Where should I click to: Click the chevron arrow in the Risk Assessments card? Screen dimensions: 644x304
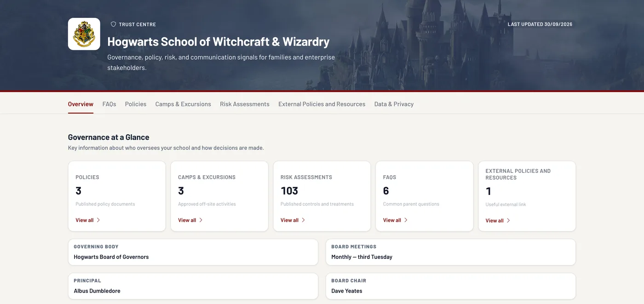(x=304, y=220)
